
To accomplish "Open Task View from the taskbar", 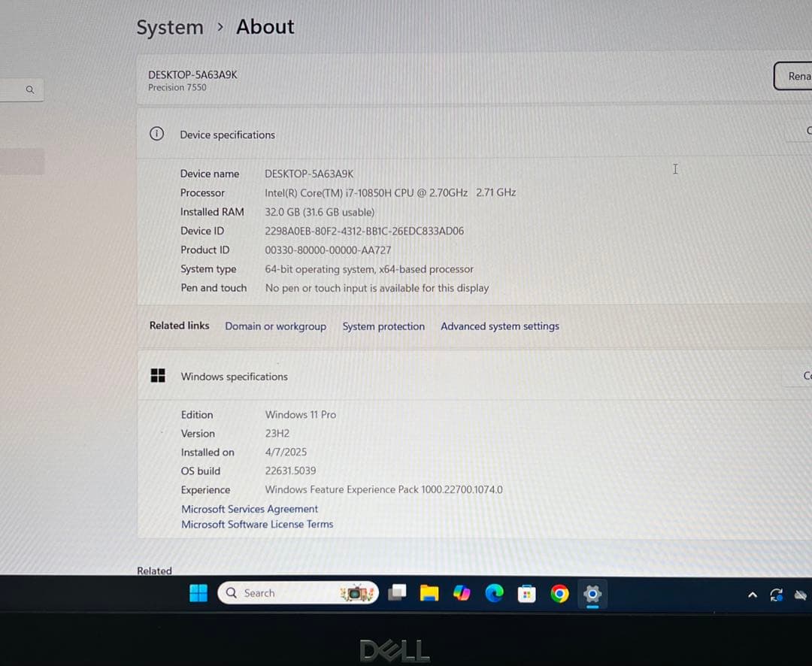I will 398,592.
